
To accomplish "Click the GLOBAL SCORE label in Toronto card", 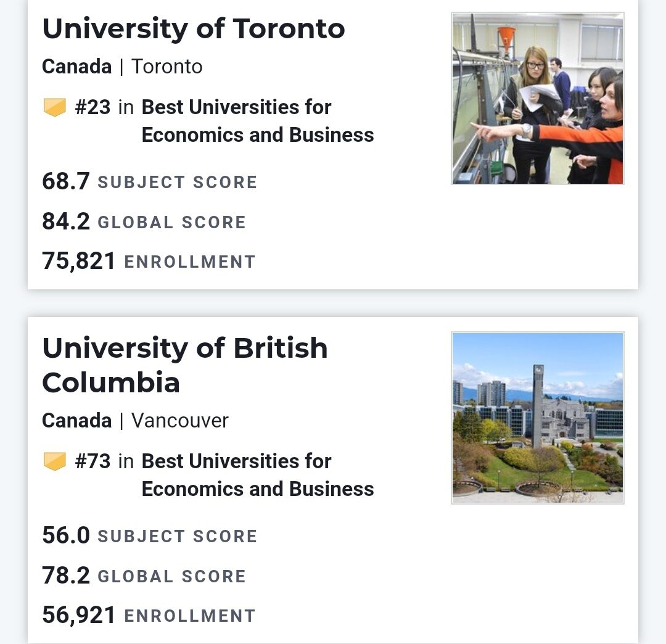I will [171, 223].
